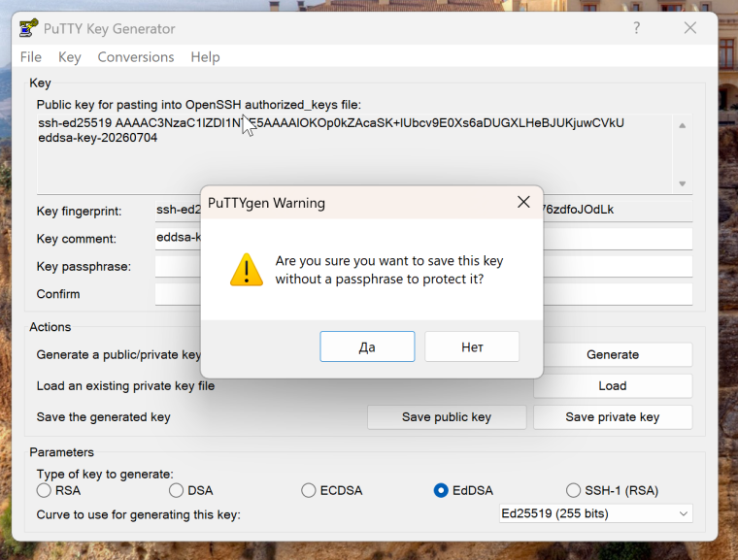The image size is (738, 560).
Task: Click 'Save the generated key' text
Action: point(103,417)
